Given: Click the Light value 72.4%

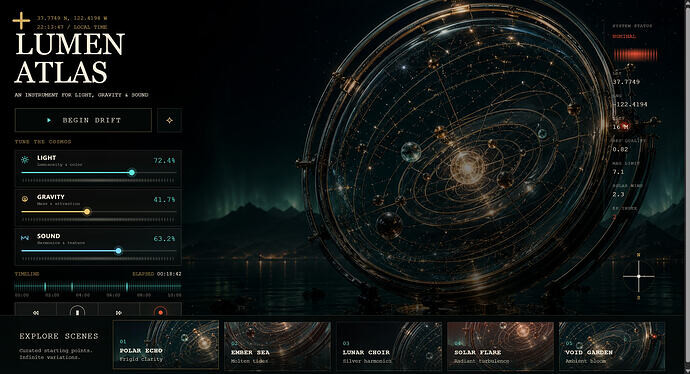Looking at the screenshot, I should (x=164, y=161).
